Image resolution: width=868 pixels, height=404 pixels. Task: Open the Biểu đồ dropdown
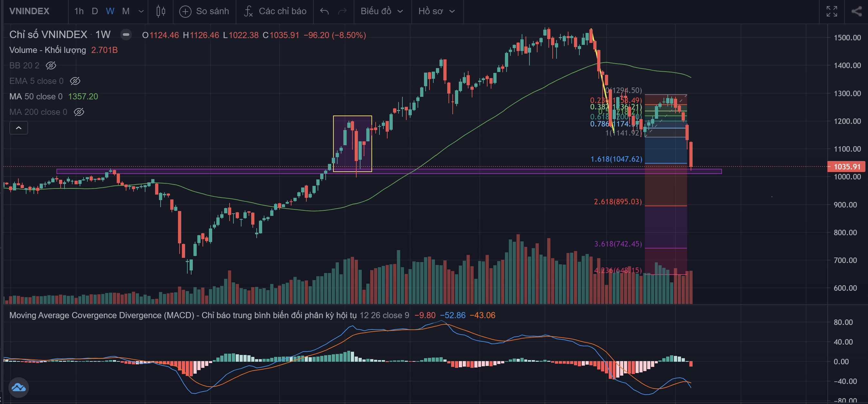coord(382,12)
